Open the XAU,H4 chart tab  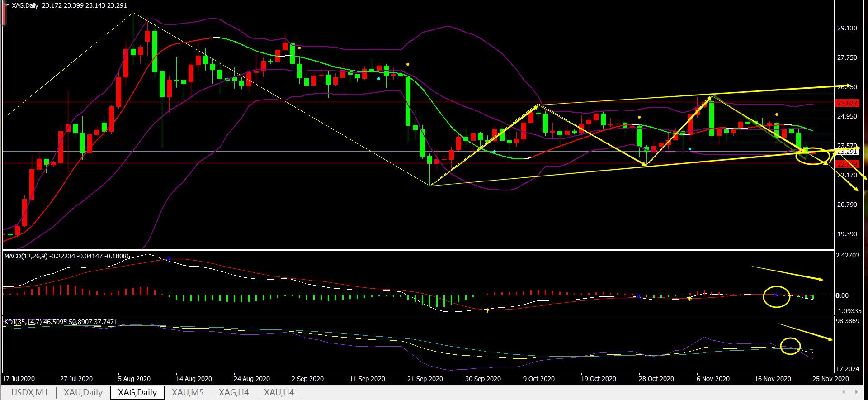coord(279,392)
